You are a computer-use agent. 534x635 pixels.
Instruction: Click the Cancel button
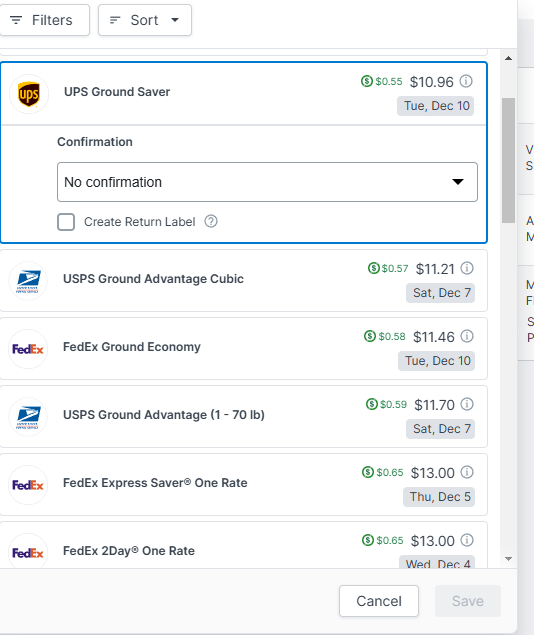379,601
